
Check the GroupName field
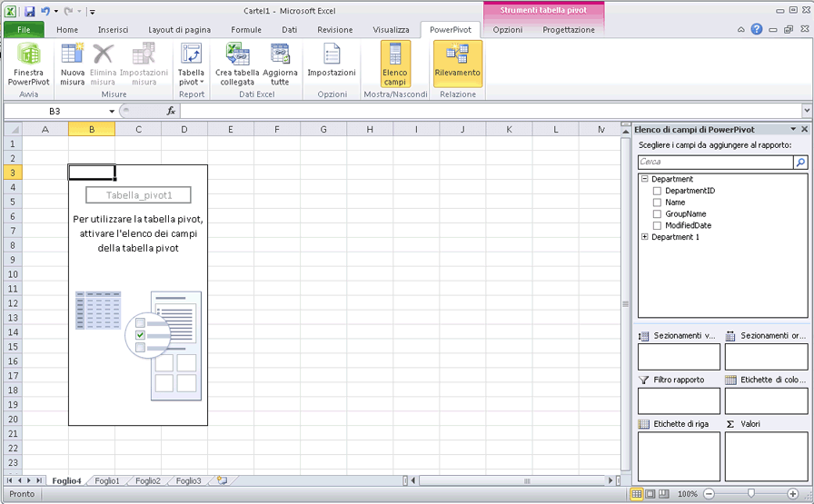657,213
